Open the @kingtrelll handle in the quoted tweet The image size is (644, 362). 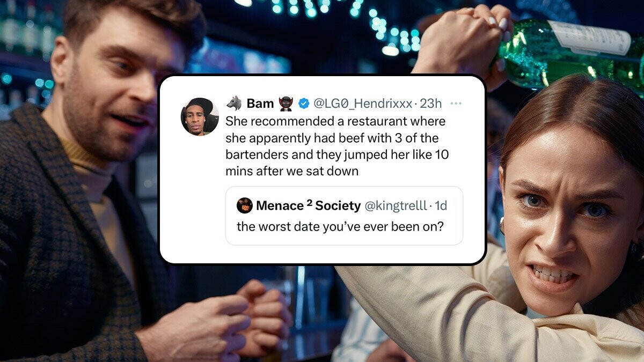[x=396, y=205]
